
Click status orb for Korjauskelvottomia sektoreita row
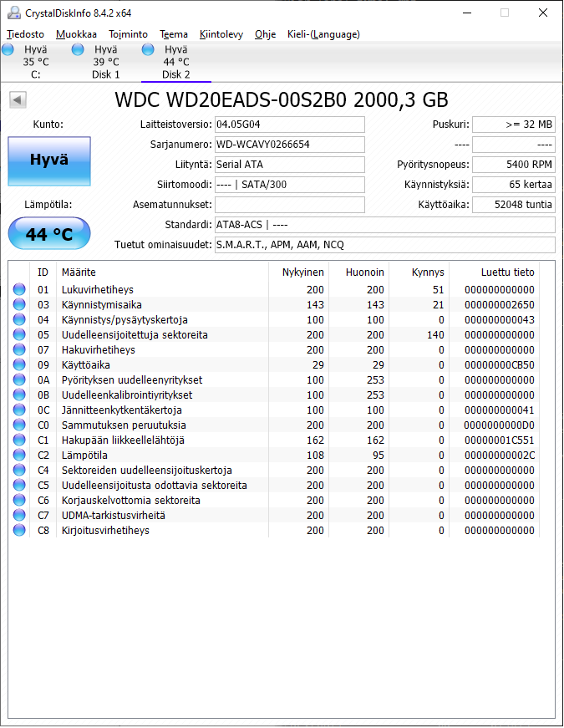tap(19, 500)
